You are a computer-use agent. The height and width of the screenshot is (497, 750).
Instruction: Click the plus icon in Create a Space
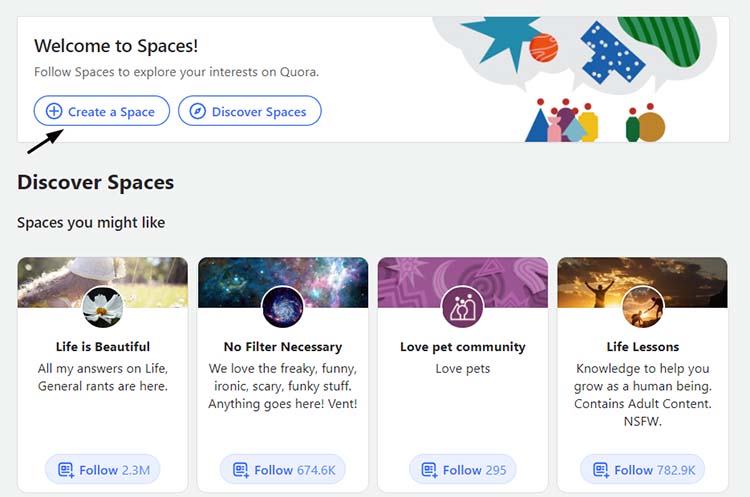click(x=54, y=111)
